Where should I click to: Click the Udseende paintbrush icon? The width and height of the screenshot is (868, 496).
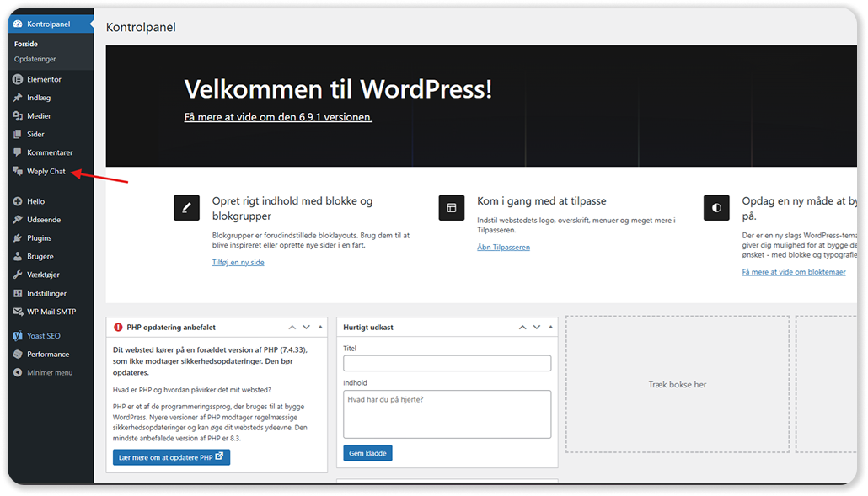18,220
